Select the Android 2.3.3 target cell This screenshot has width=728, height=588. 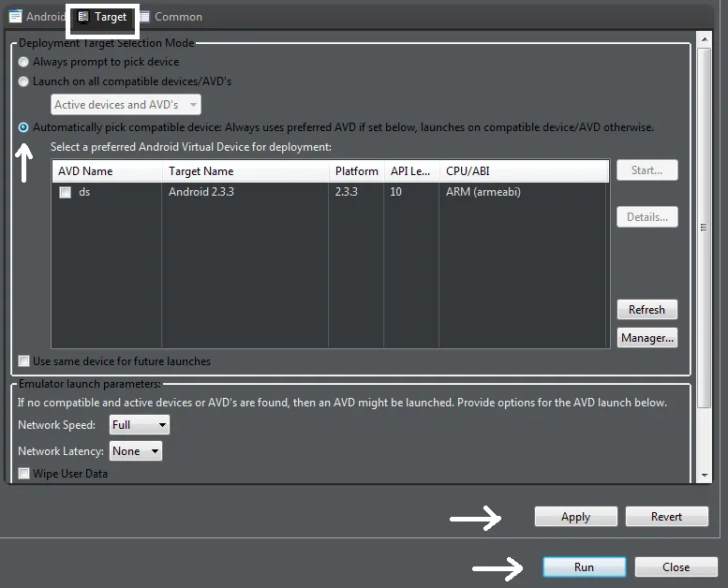click(201, 192)
